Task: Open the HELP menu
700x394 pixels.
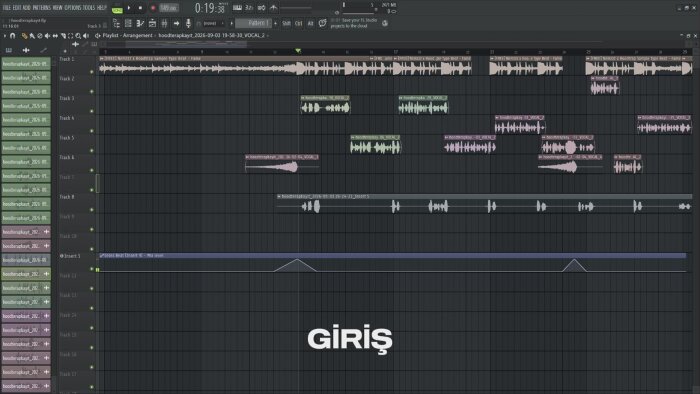Action: click(x=102, y=8)
